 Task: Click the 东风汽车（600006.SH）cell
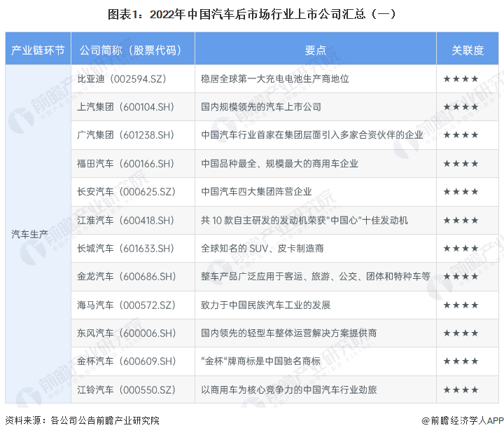(133, 333)
